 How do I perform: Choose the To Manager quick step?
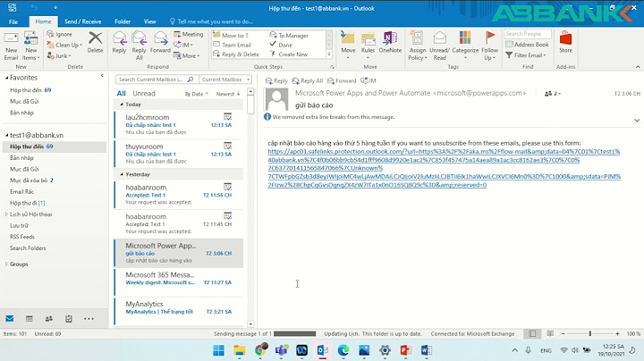pos(289,35)
